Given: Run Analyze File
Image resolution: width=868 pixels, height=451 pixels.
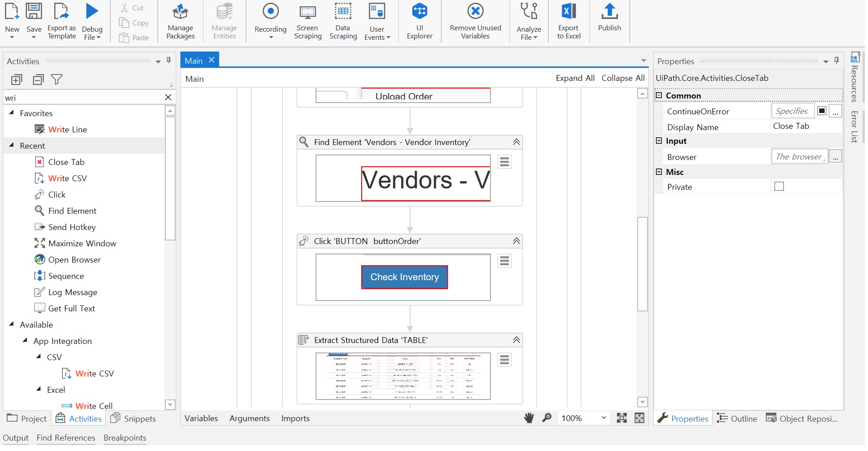Looking at the screenshot, I should tap(529, 20).
